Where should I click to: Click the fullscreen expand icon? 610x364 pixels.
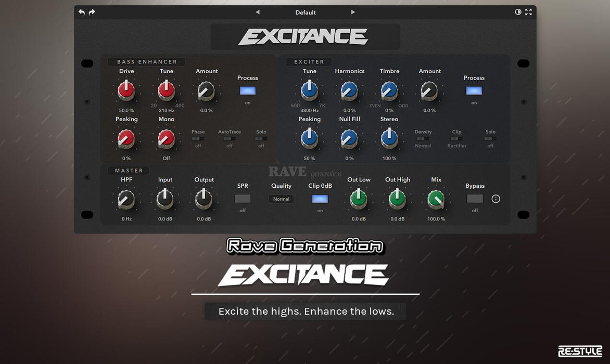click(528, 12)
